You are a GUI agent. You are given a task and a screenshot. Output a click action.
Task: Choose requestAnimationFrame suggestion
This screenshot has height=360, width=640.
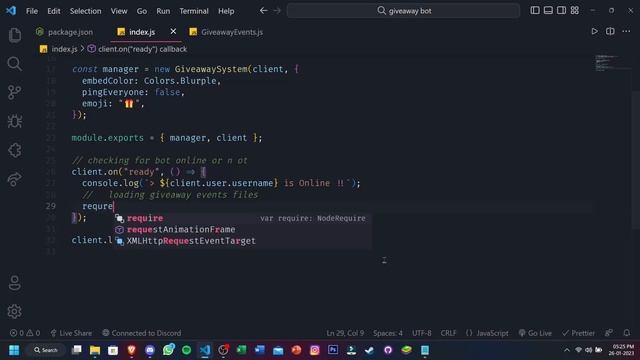pyautogui.click(x=242, y=229)
